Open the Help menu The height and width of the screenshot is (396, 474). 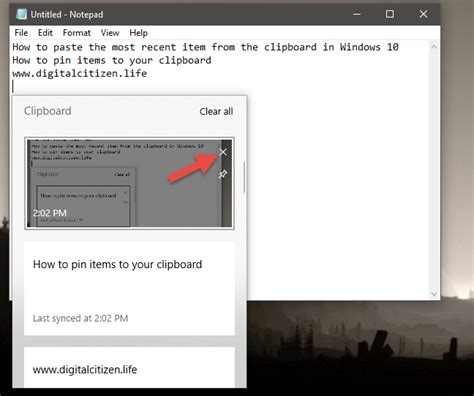pyautogui.click(x=138, y=33)
